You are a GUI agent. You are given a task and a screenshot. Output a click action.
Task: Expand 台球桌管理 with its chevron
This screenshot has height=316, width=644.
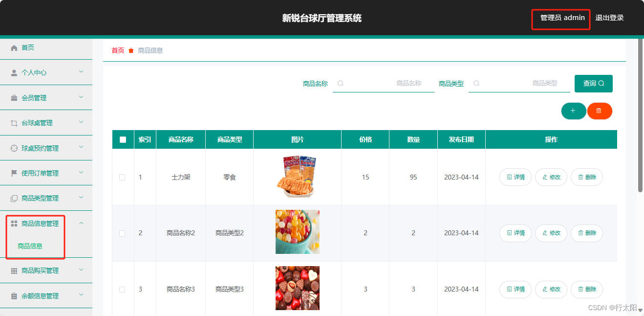coord(81,122)
